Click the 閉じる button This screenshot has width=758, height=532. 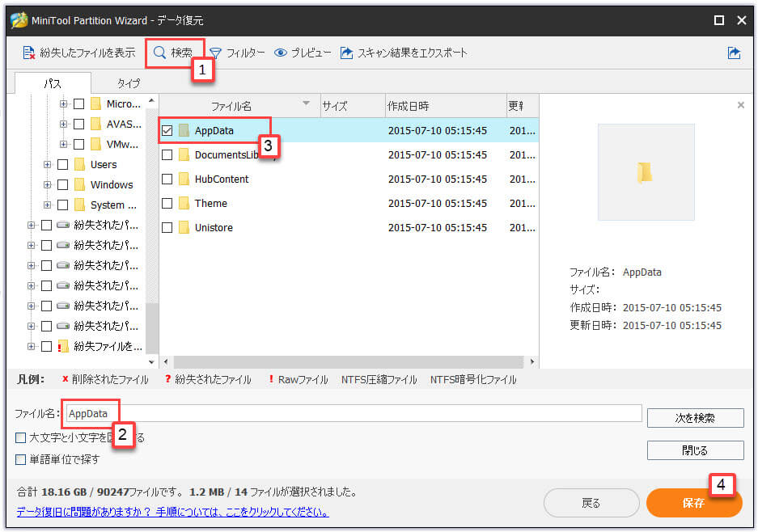tap(695, 450)
